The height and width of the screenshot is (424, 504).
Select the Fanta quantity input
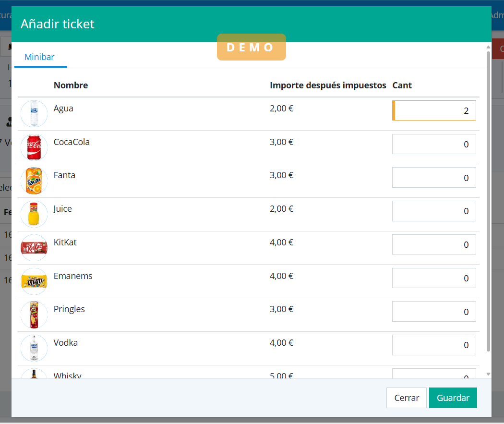click(x=434, y=178)
